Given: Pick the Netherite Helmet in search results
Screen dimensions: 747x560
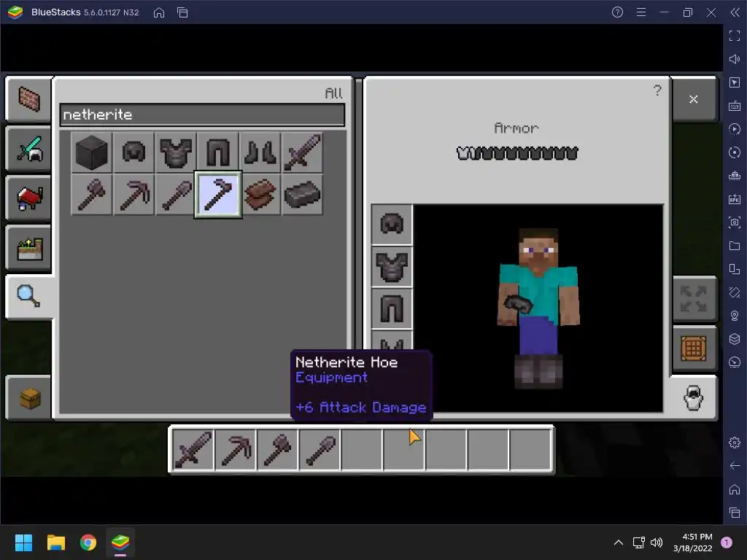Looking at the screenshot, I should [133, 152].
